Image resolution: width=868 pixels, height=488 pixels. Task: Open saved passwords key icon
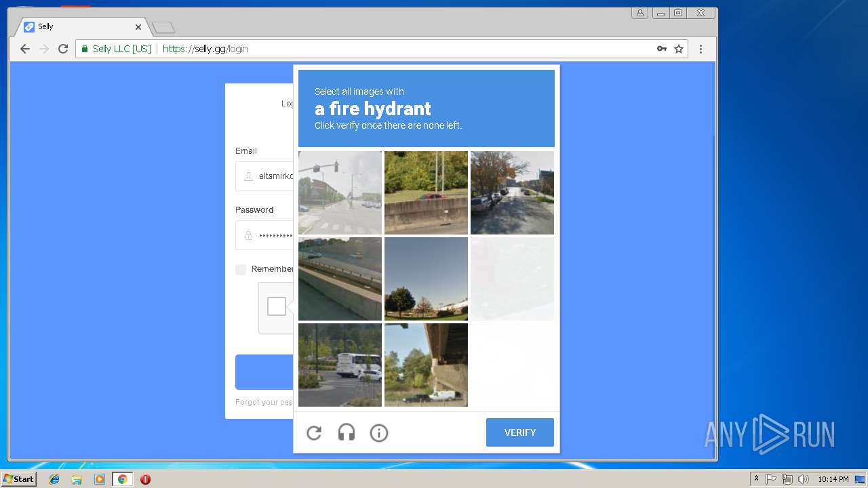tap(662, 49)
